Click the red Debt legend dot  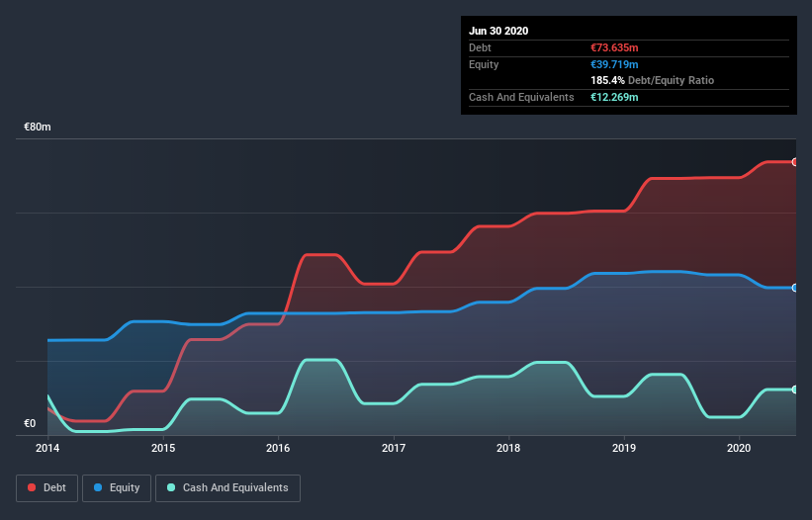[x=32, y=487]
